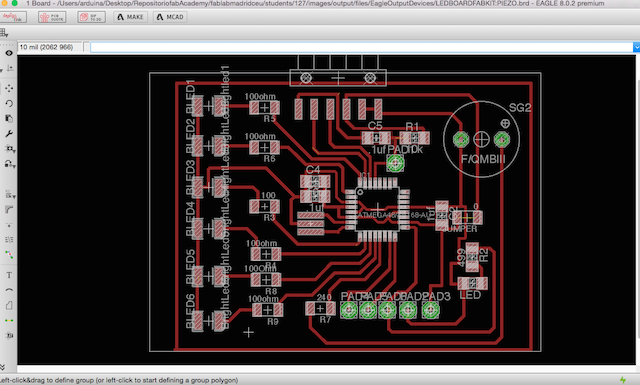Click the MCAD toolbar button
The width and height of the screenshot is (640, 385).
pyautogui.click(x=170, y=17)
